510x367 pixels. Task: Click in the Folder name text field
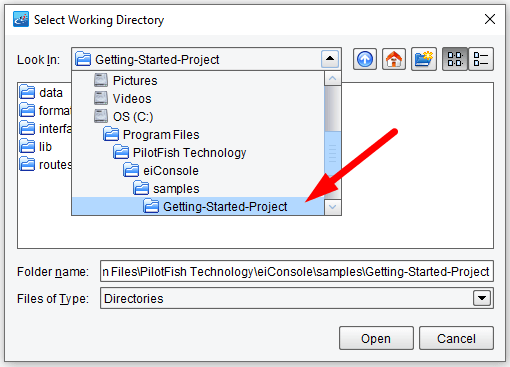click(x=297, y=271)
